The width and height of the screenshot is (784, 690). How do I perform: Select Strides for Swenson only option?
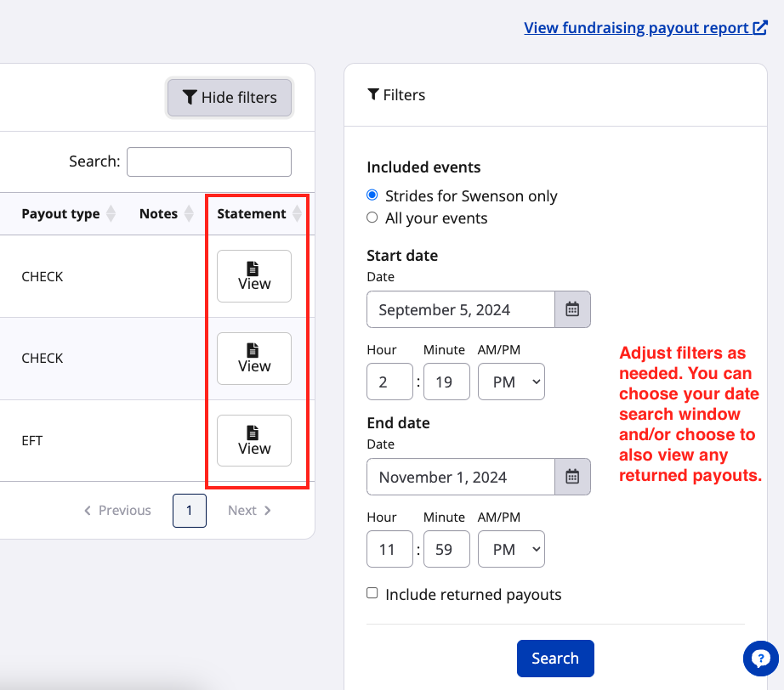pyautogui.click(x=372, y=195)
